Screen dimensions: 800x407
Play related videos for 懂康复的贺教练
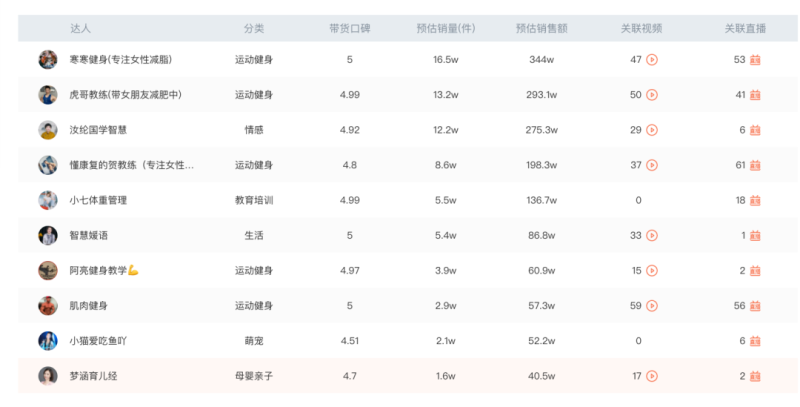pyautogui.click(x=652, y=165)
